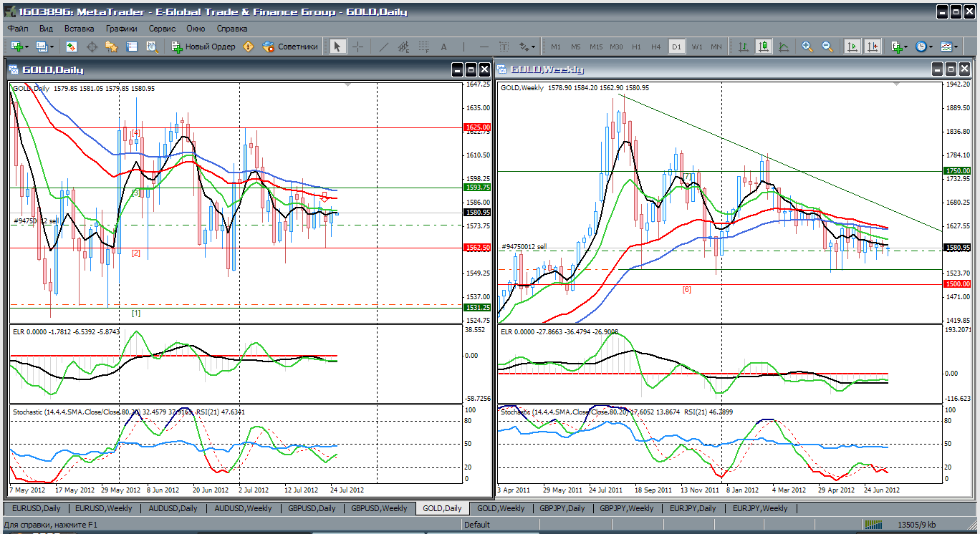This screenshot has width=980, height=534.
Task: Select the Text Label tool
Action: pos(504,47)
